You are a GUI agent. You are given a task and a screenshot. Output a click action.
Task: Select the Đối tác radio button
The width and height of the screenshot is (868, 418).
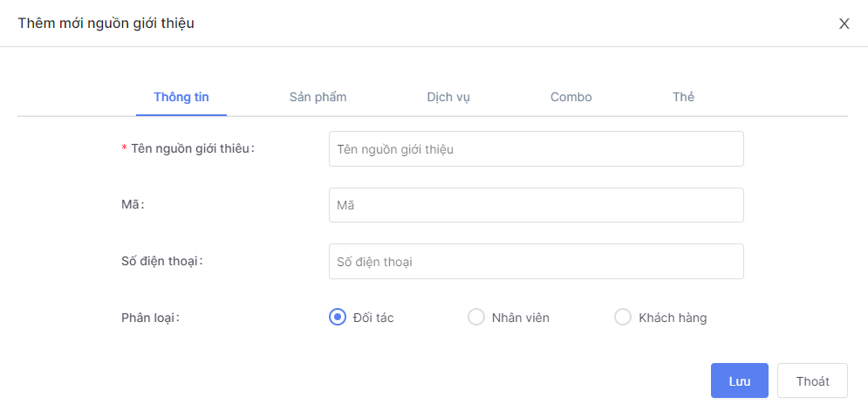tap(338, 318)
